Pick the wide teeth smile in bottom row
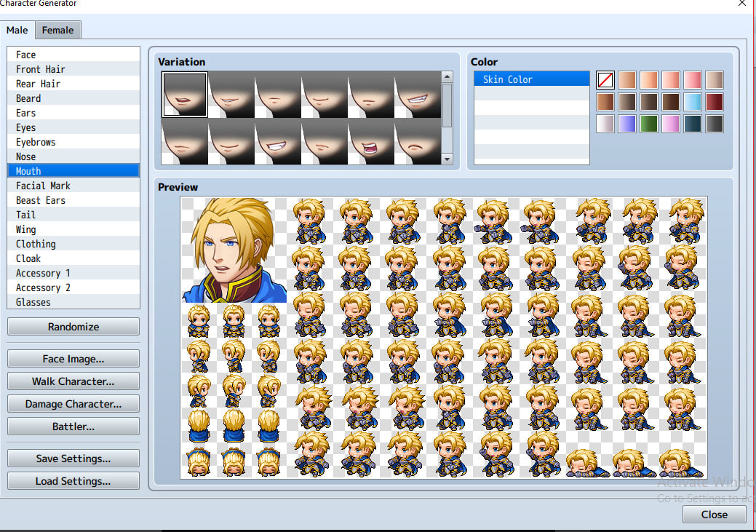This screenshot has width=756, height=532. (x=278, y=141)
